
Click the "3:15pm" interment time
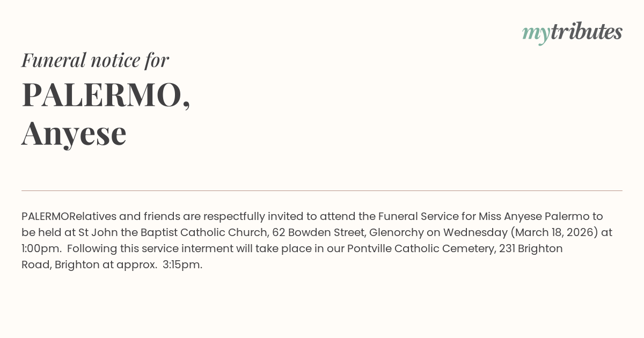coord(182,264)
